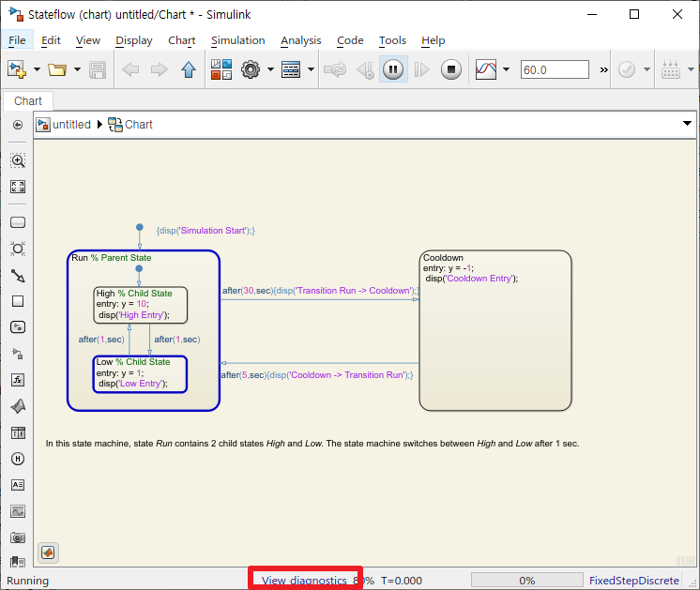Open the Analysis menu
Image resolution: width=700 pixels, height=590 pixels.
301,40
